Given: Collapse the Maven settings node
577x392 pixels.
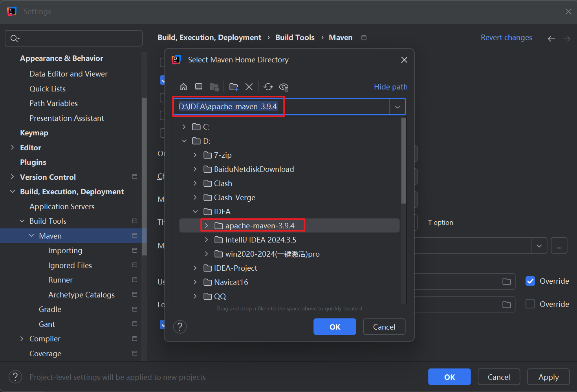Looking at the screenshot, I should (x=31, y=235).
